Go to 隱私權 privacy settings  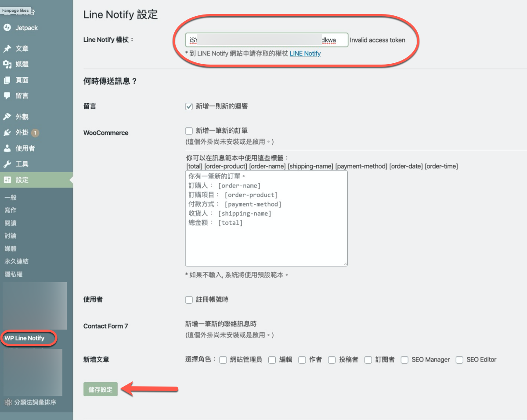pyautogui.click(x=14, y=274)
